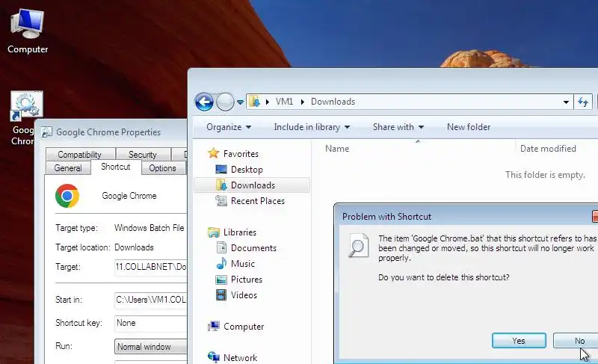Image resolution: width=598 pixels, height=364 pixels.
Task: Click Computer icon in navigation pane
Action: [x=214, y=327]
